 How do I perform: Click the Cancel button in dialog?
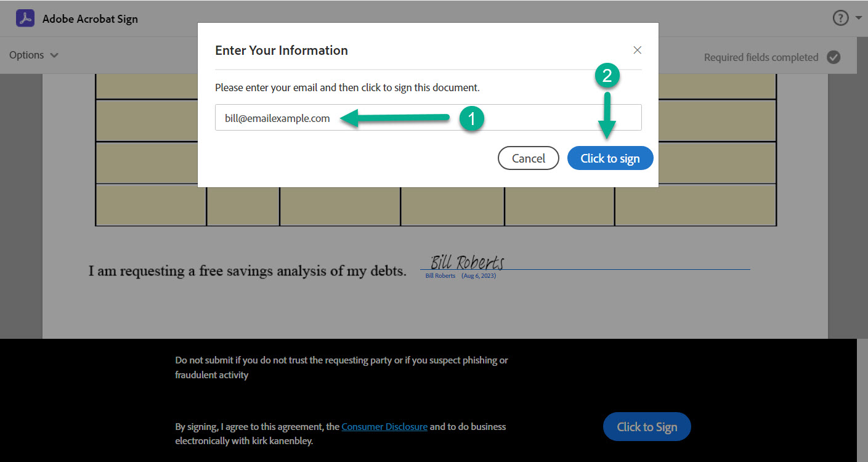[x=529, y=158]
